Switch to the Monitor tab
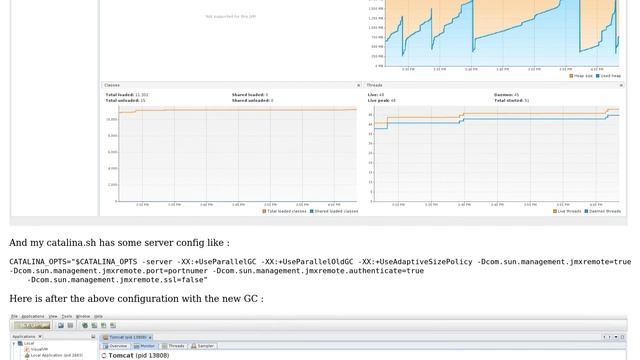This screenshot has width=640, height=360. click(144, 346)
